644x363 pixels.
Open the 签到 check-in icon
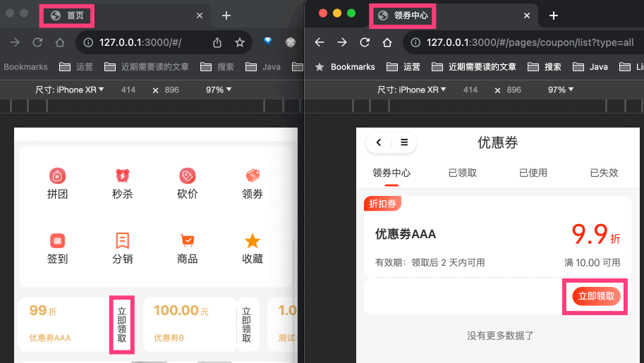57,241
